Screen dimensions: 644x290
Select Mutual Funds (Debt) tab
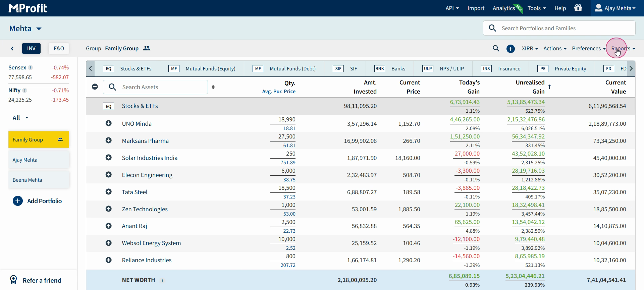[x=284, y=69]
